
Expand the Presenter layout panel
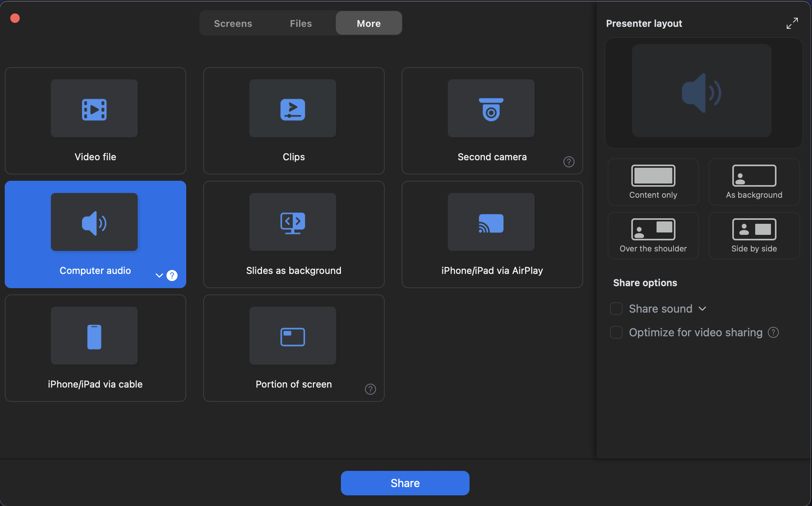pos(792,23)
